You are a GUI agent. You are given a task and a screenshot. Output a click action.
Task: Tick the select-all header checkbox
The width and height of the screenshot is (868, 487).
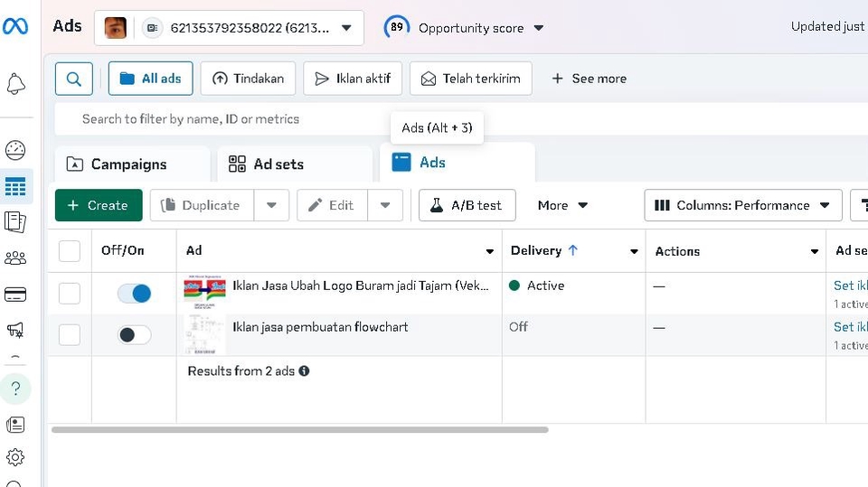(x=70, y=250)
